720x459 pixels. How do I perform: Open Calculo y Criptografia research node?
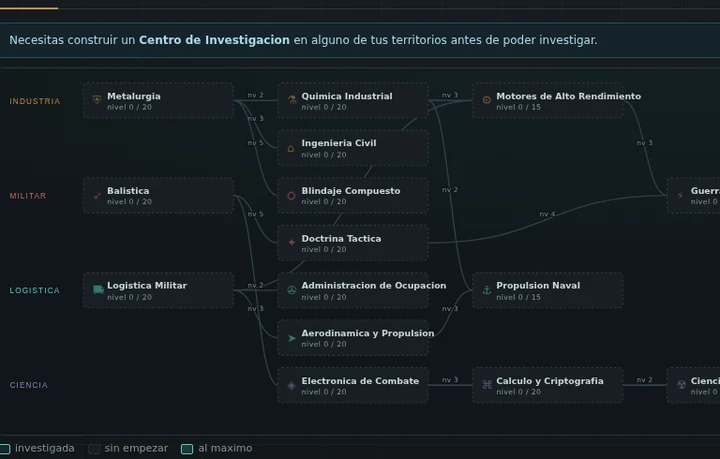tap(547, 385)
